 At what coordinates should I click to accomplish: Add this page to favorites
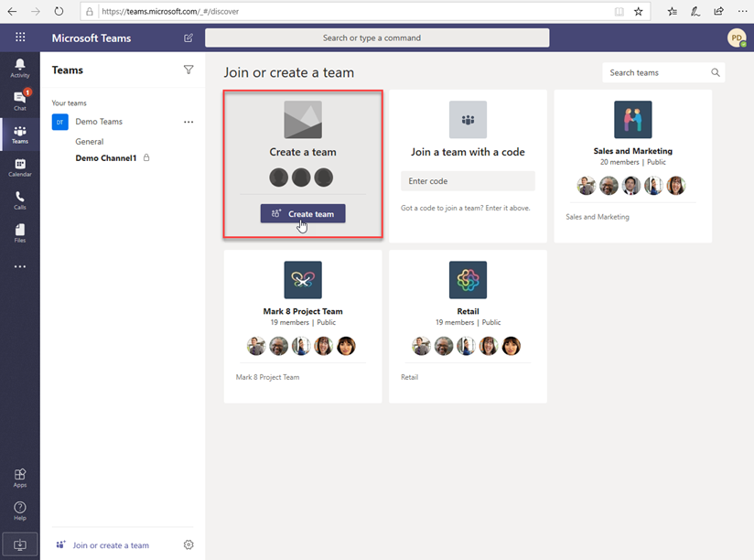(x=638, y=12)
